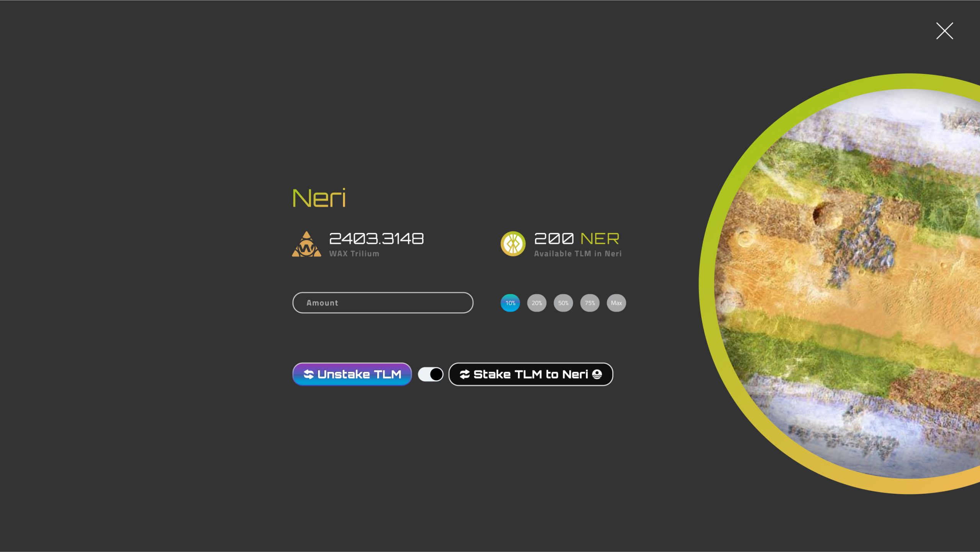980x552 pixels.
Task: Select the 50% quick-fill button
Action: [x=563, y=303]
